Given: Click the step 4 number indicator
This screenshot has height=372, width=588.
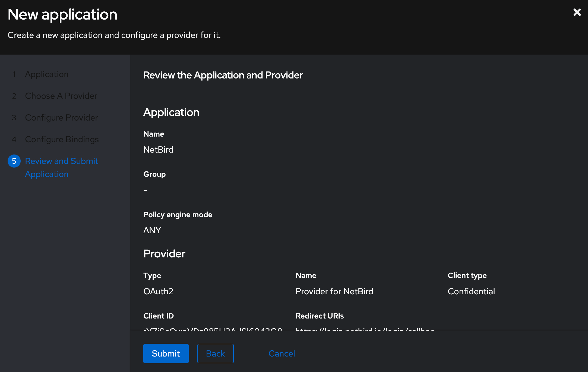Looking at the screenshot, I should 14,139.
